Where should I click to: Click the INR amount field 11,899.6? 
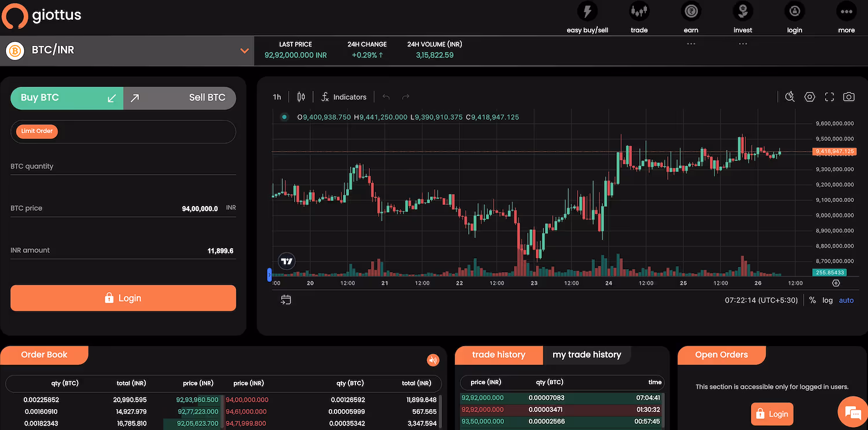click(123, 251)
